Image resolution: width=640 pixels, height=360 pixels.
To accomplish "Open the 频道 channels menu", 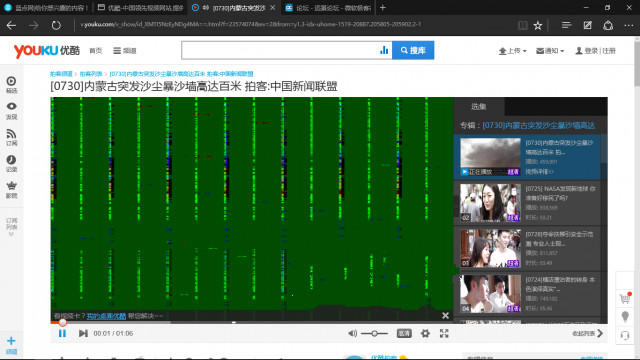I will (125, 51).
